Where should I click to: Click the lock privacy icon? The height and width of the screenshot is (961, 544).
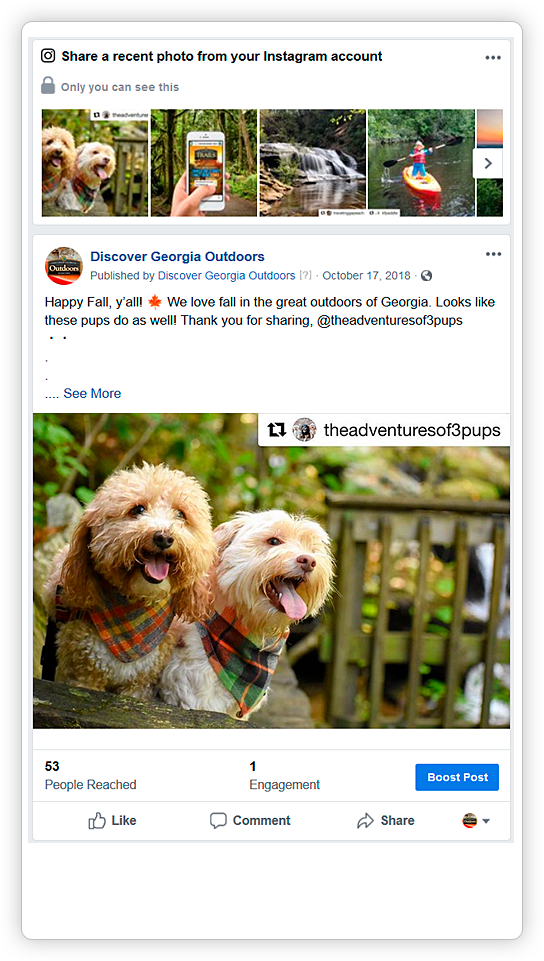(48, 85)
